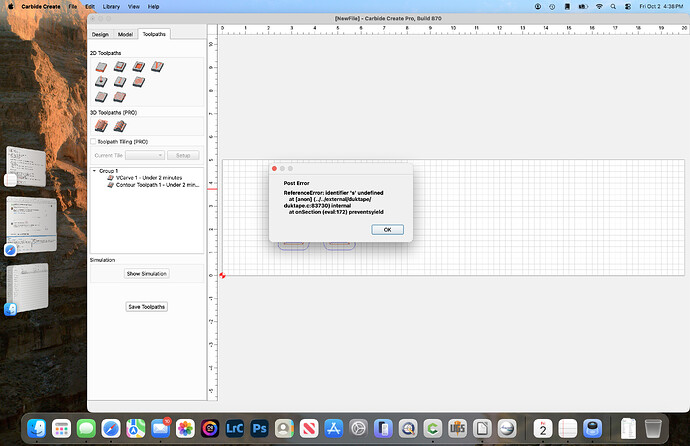
Task: Open the Finder Stage Manager window thumbnail
Action: (27, 287)
